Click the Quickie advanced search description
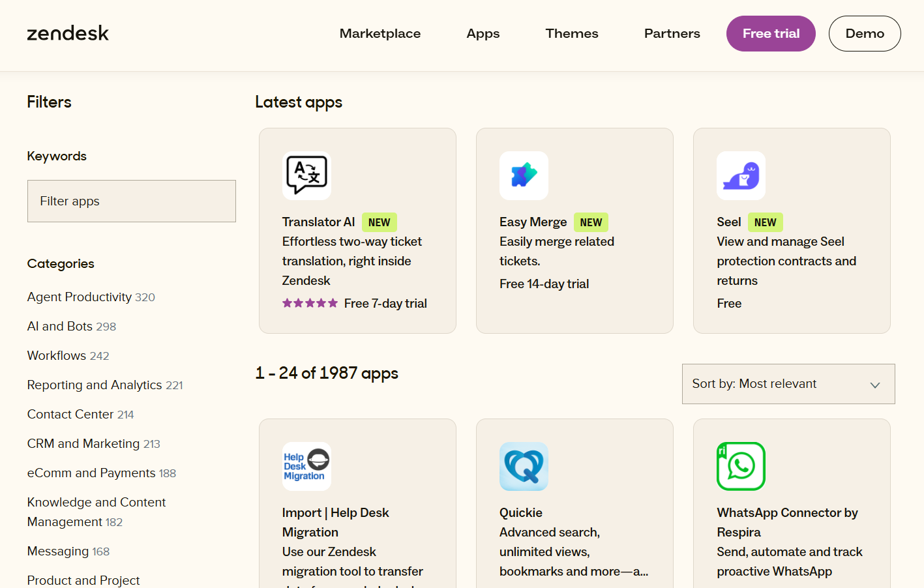The height and width of the screenshot is (588, 924). click(x=574, y=552)
